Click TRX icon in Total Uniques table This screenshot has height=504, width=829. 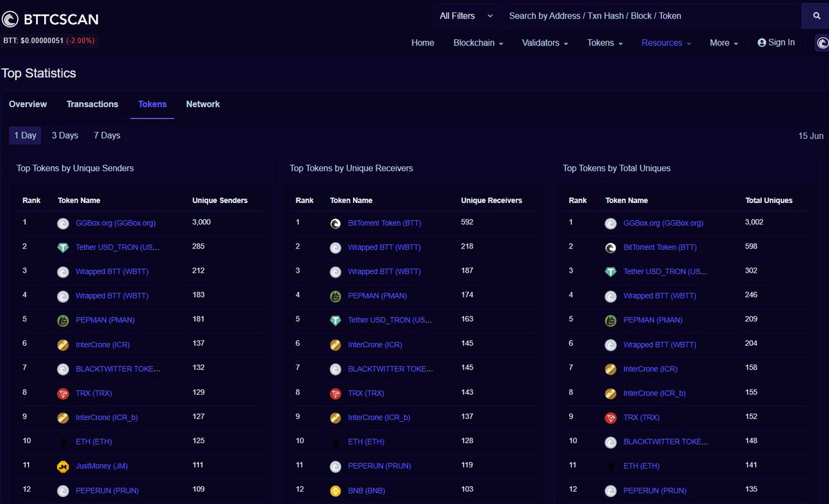click(x=611, y=418)
